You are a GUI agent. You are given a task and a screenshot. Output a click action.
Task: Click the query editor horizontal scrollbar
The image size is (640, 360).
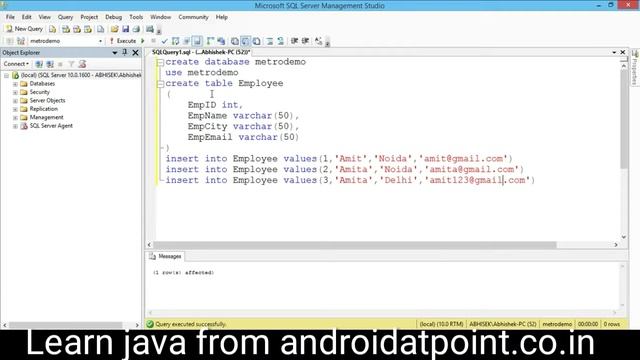[x=355, y=245]
